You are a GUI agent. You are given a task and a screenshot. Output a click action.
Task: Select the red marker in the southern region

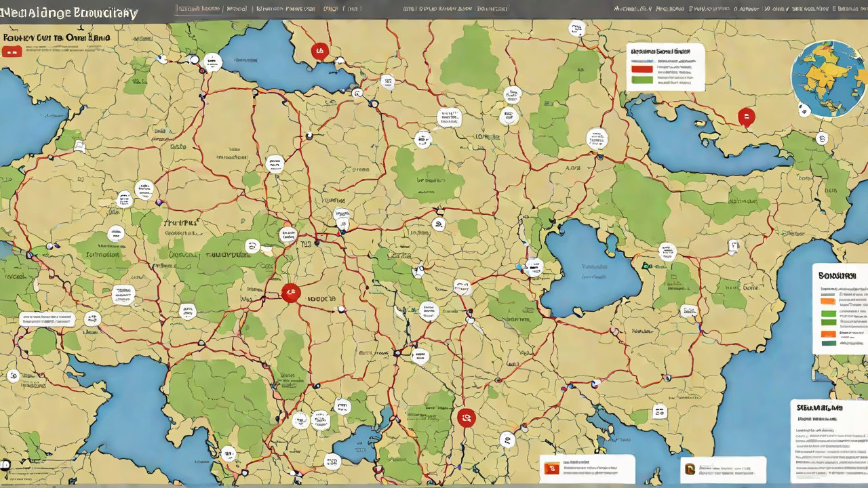pos(466,418)
